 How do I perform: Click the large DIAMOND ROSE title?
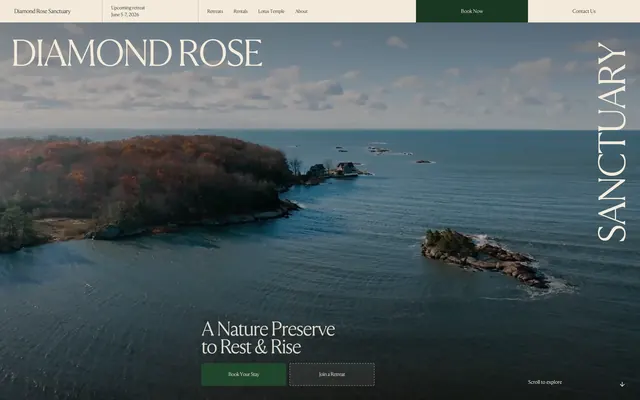click(x=137, y=53)
